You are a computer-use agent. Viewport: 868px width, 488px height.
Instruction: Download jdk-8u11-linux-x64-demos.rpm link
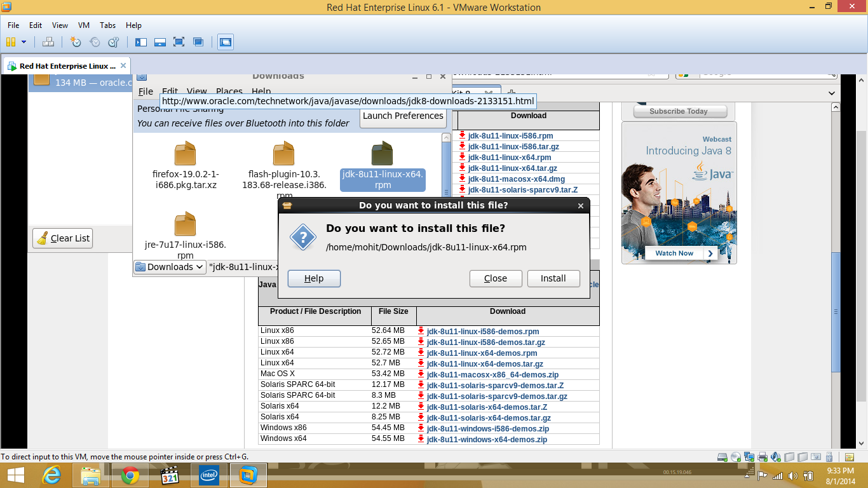482,353
